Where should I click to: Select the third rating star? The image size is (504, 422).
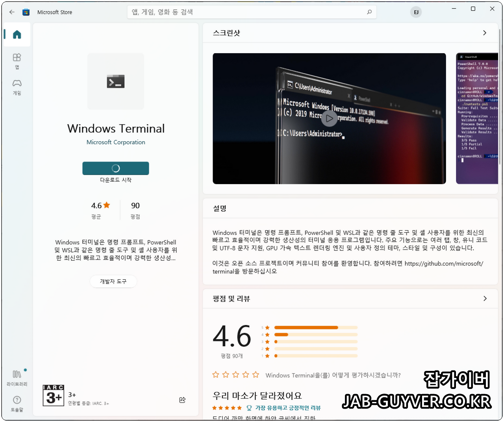(235, 375)
